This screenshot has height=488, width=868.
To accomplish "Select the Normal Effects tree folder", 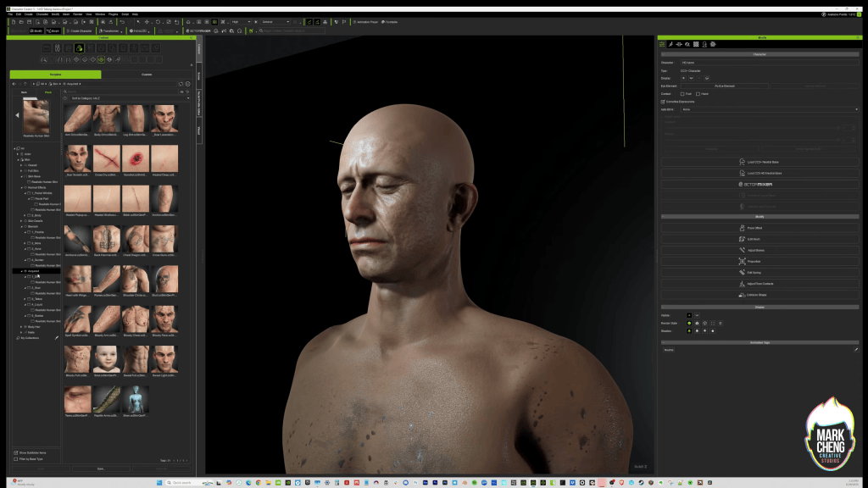I will click(36, 187).
